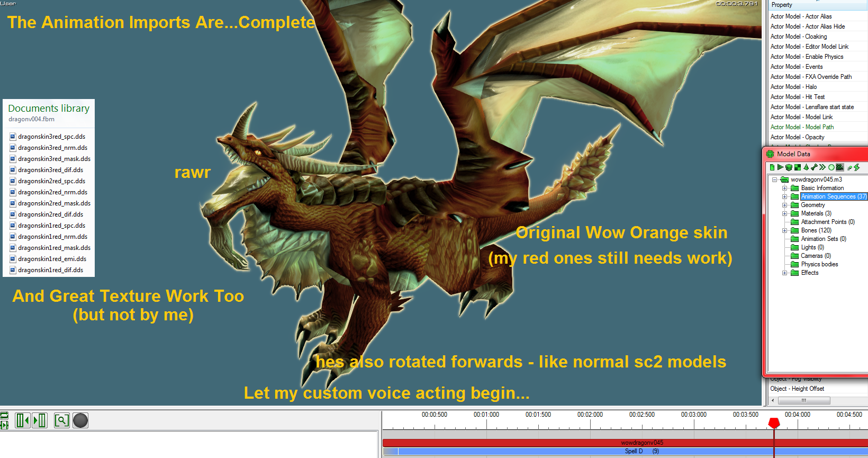Collapse the wowdragonv045.m3 root node

pyautogui.click(x=775, y=179)
